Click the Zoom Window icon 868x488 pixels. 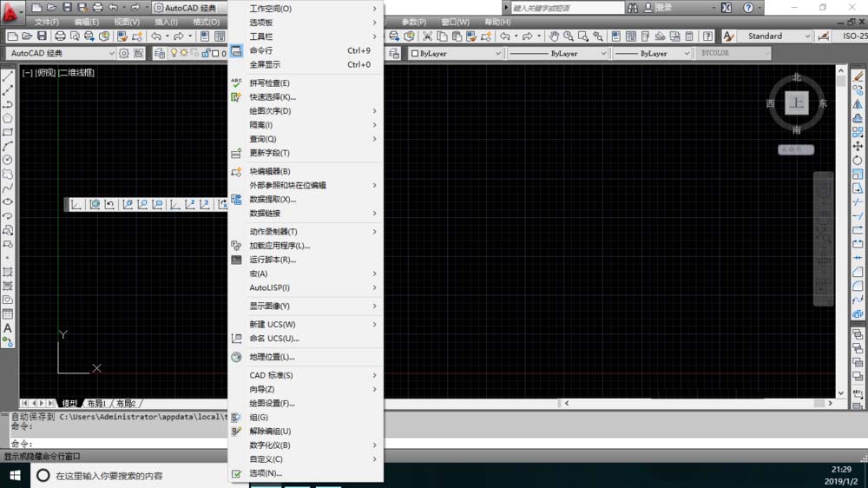point(583,36)
